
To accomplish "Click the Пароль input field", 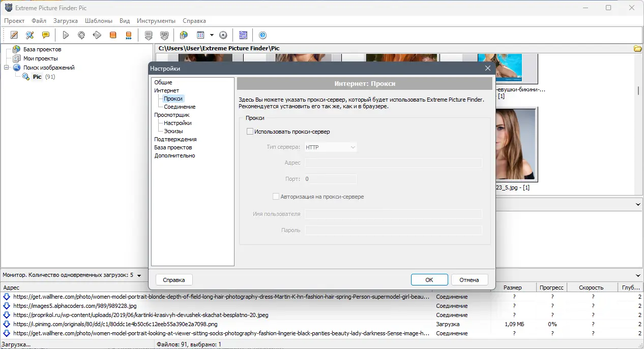I will [x=393, y=230].
